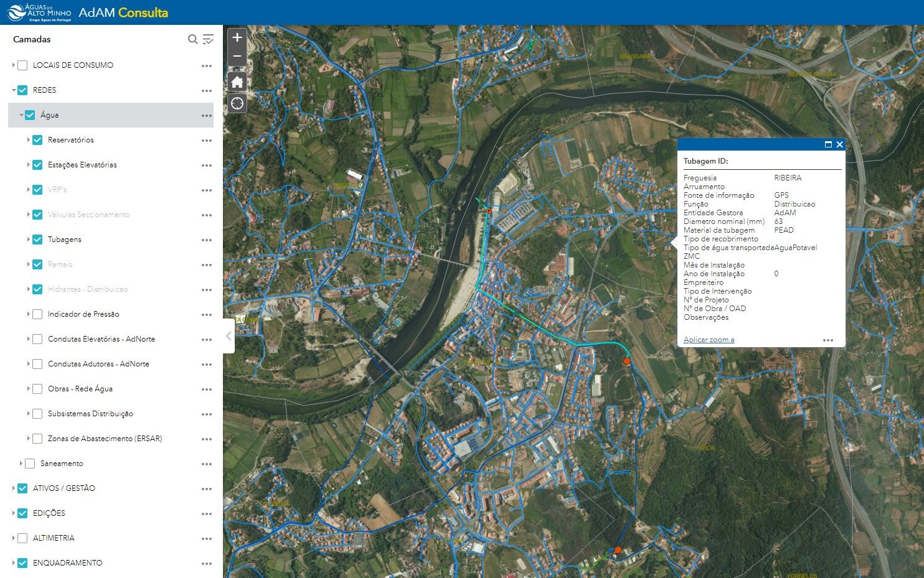The width and height of the screenshot is (924, 578).
Task: Collapse the REDES layer group
Action: pos(13,90)
